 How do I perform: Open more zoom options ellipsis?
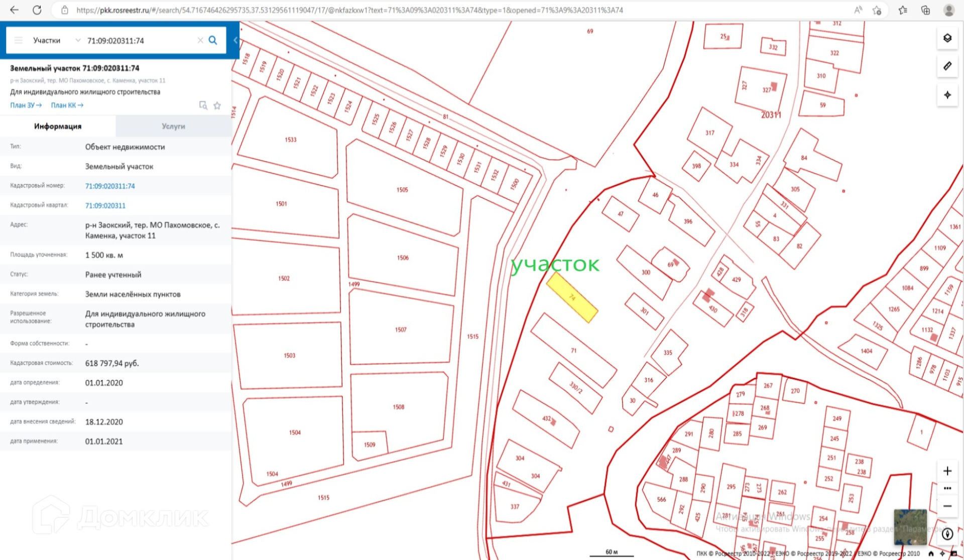(947, 488)
